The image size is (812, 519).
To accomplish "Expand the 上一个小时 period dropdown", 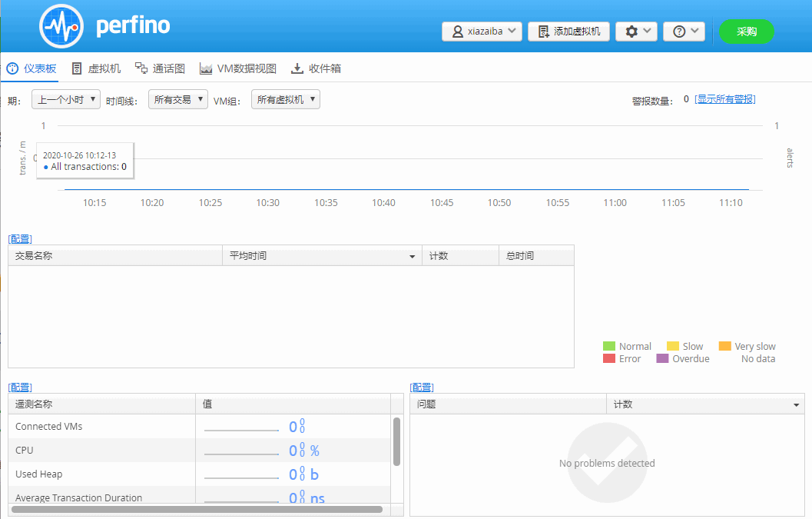I will [66, 99].
